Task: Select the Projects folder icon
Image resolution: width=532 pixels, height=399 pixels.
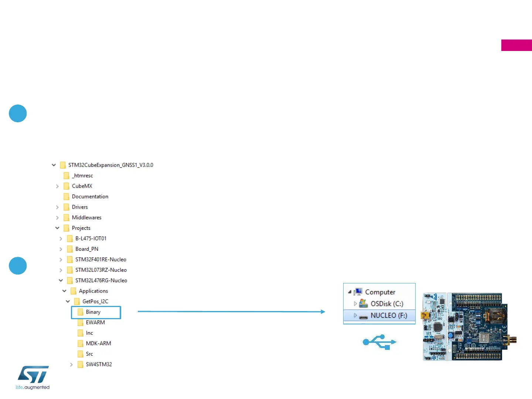Action: [x=66, y=228]
